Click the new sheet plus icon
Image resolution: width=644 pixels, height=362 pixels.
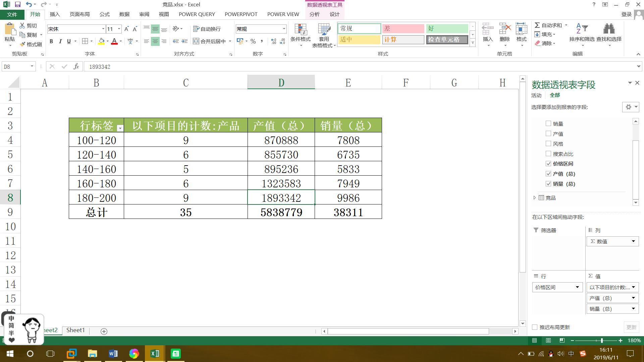click(104, 331)
